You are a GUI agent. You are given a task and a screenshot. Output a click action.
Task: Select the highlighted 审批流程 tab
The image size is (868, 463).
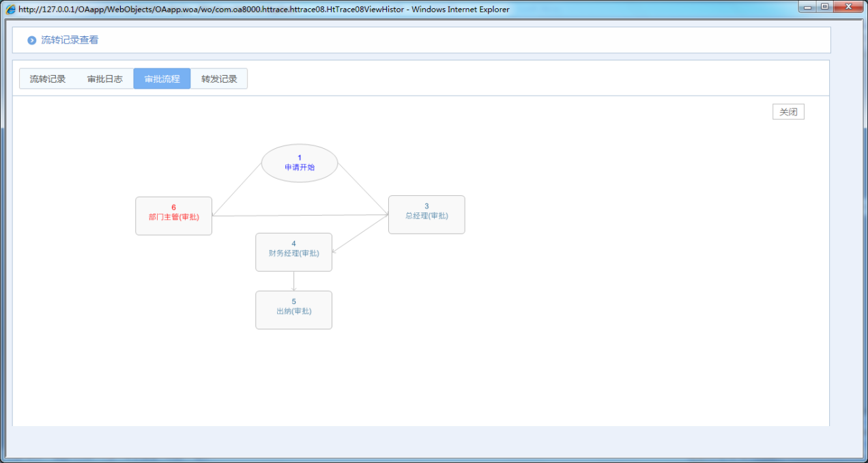click(162, 79)
